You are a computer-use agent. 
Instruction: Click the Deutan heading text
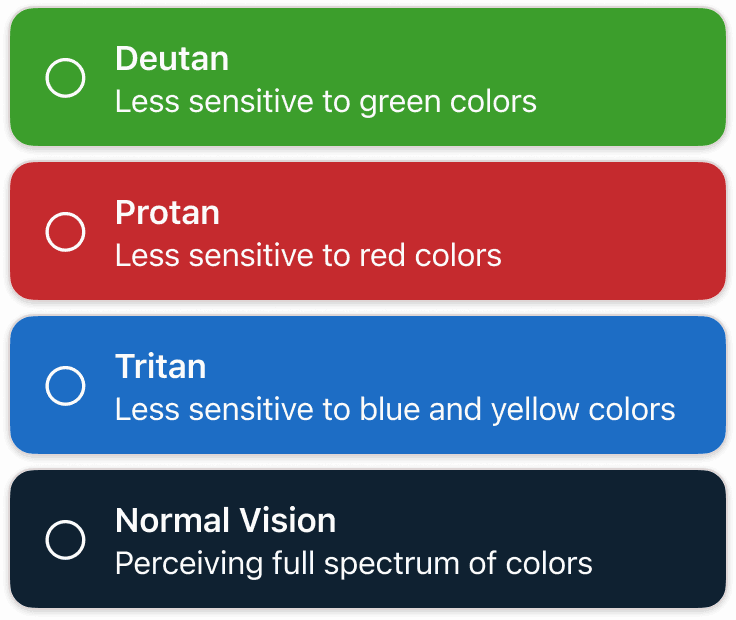(x=172, y=59)
